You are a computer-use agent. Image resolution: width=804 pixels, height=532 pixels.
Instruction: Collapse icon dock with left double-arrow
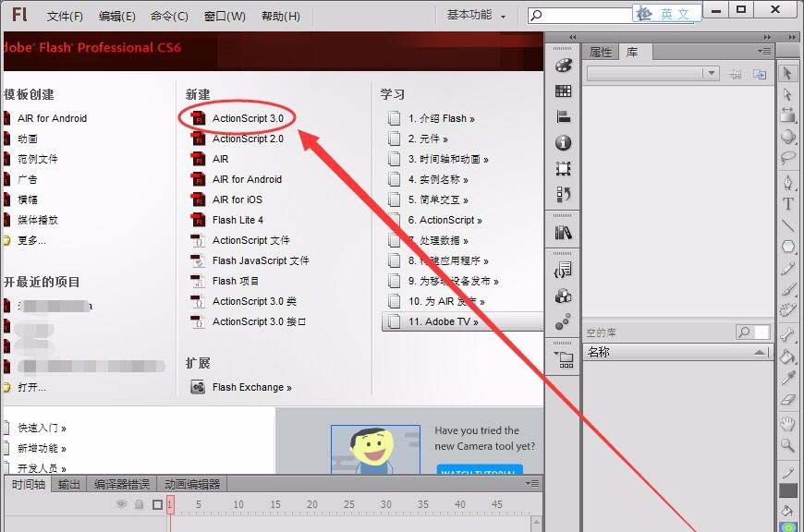tap(573, 38)
